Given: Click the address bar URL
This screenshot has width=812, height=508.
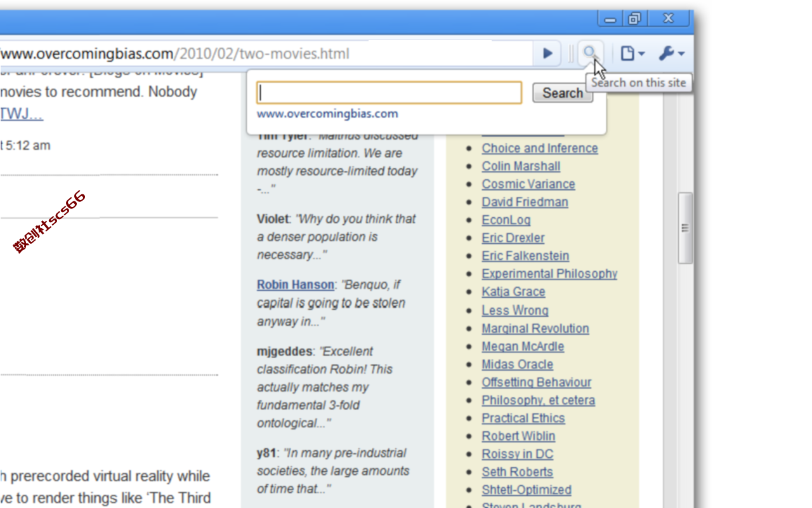Looking at the screenshot, I should (174, 54).
